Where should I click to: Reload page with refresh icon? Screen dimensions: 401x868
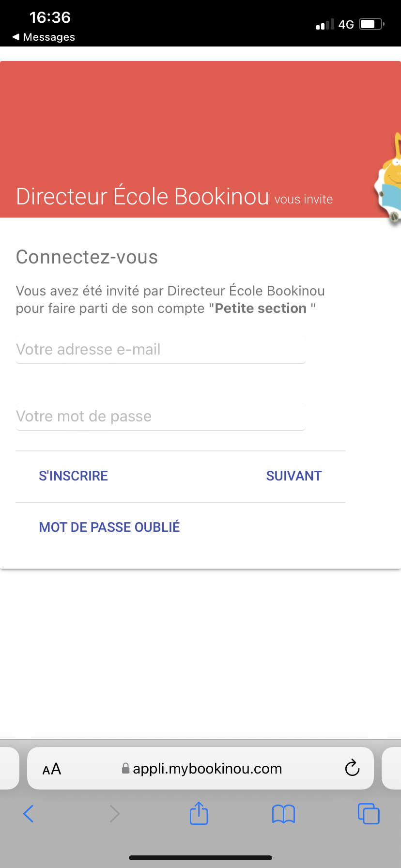pos(352,768)
